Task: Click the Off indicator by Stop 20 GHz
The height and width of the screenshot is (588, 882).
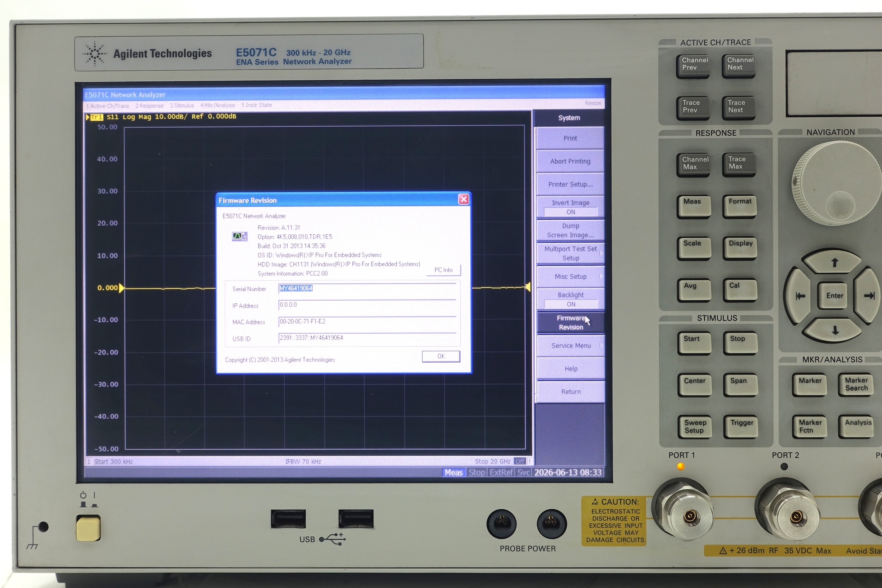Action: point(520,461)
